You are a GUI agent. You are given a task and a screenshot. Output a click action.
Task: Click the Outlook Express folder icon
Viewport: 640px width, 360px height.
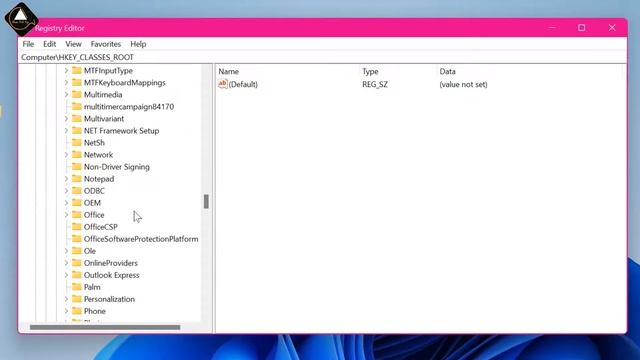77,275
